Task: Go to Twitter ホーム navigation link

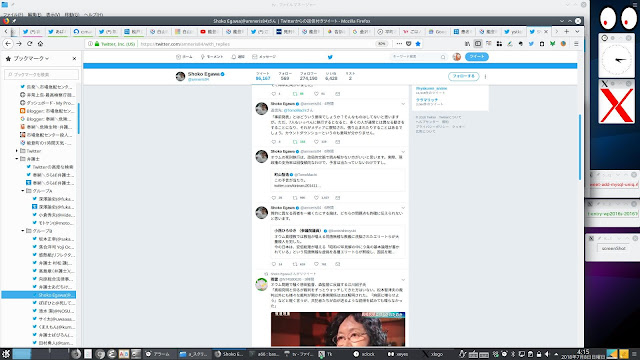Action: pos(184,57)
